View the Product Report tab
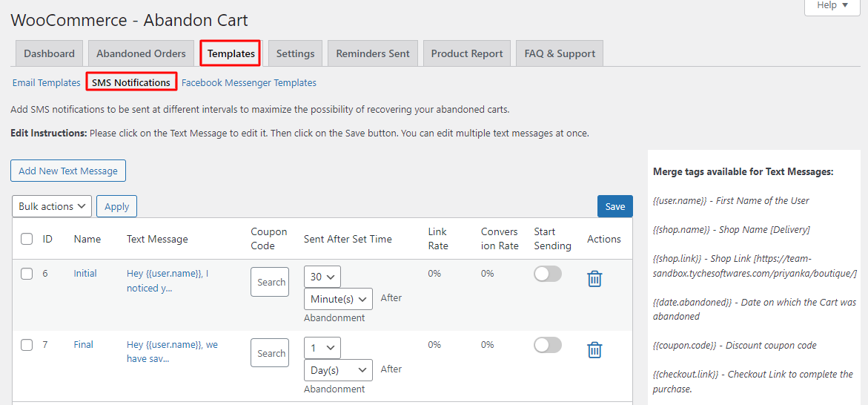The width and height of the screenshot is (868, 405). pyautogui.click(x=467, y=53)
